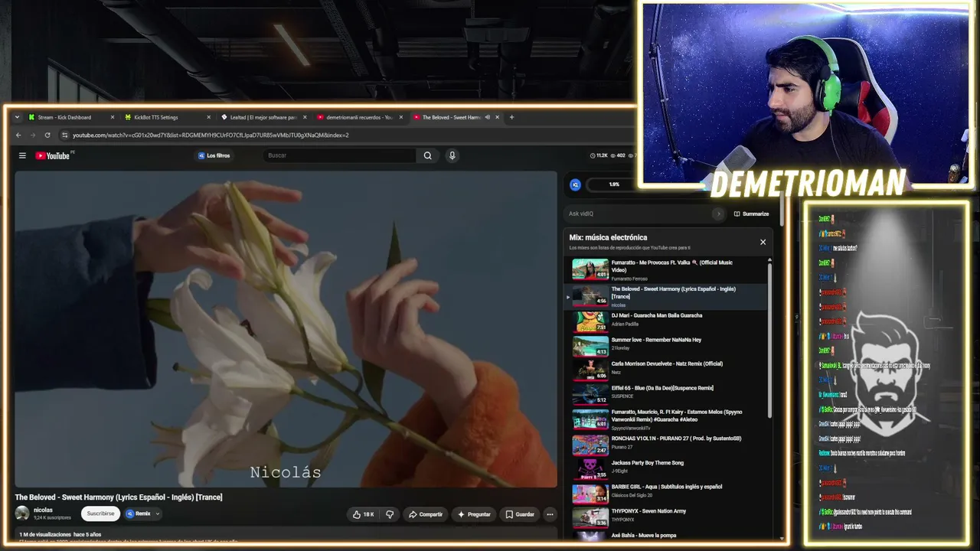980x551 pixels.
Task: Reload the YouTube page
Action: tap(47, 135)
